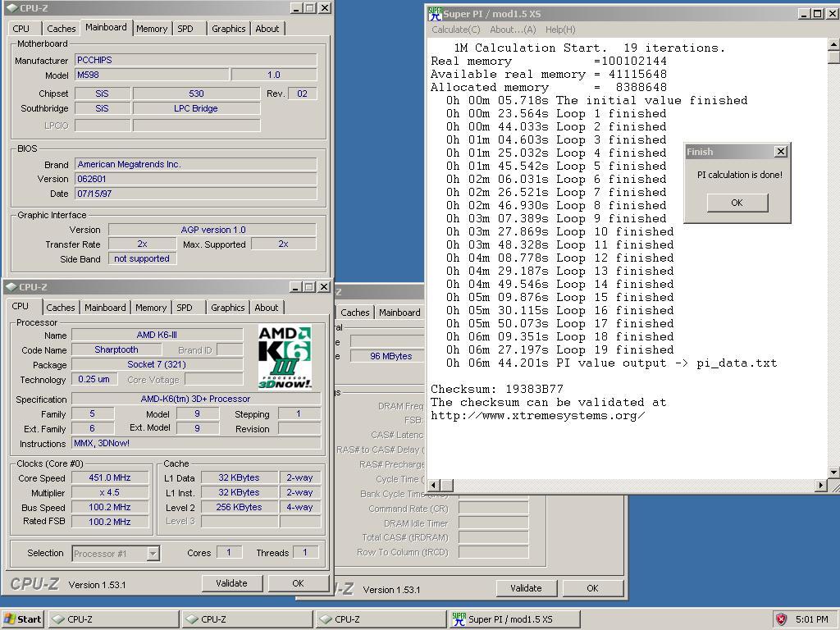
Task: Switch to Super PI taskbar button
Action: [x=514, y=619]
